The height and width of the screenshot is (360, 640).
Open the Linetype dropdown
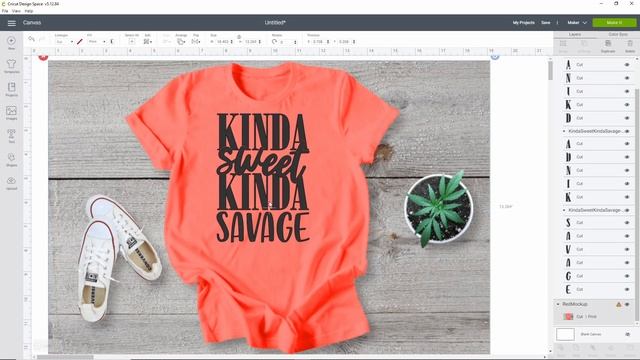tap(64, 42)
